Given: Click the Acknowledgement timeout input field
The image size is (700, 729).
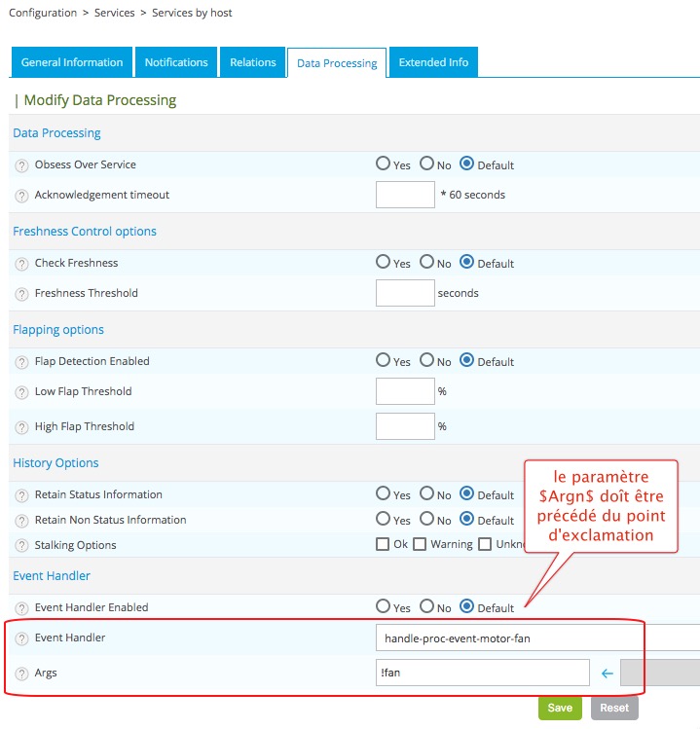Looking at the screenshot, I should (405, 195).
